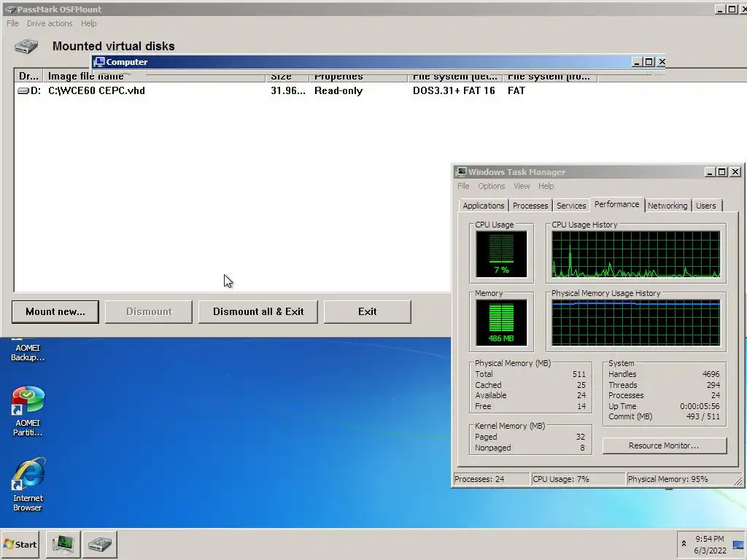Open AOMEI Backupper desktop shortcut

coord(28,351)
